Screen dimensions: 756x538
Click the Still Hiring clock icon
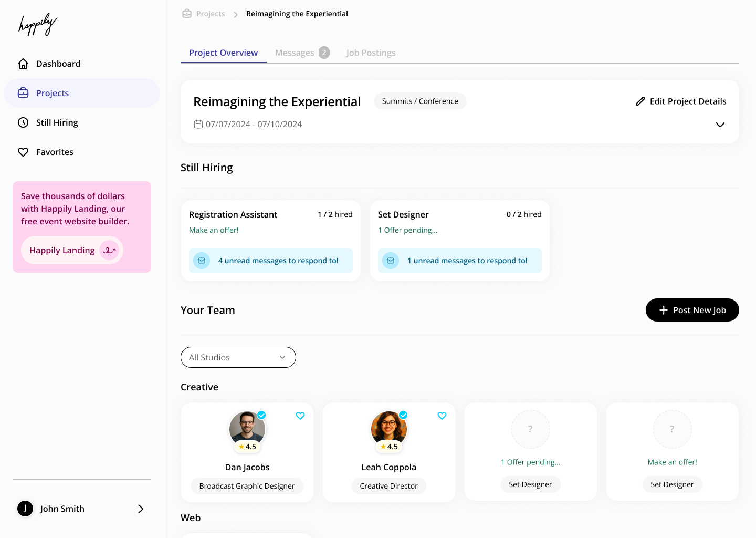[x=23, y=122]
